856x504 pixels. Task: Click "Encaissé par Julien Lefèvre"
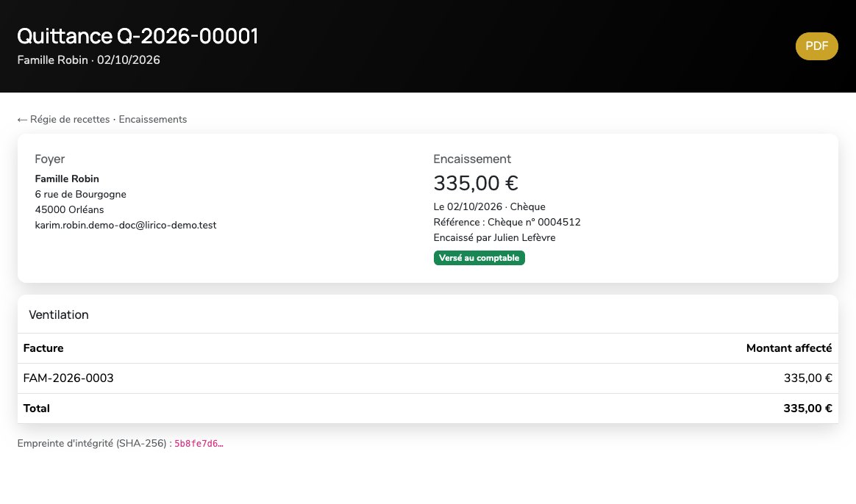(x=495, y=238)
